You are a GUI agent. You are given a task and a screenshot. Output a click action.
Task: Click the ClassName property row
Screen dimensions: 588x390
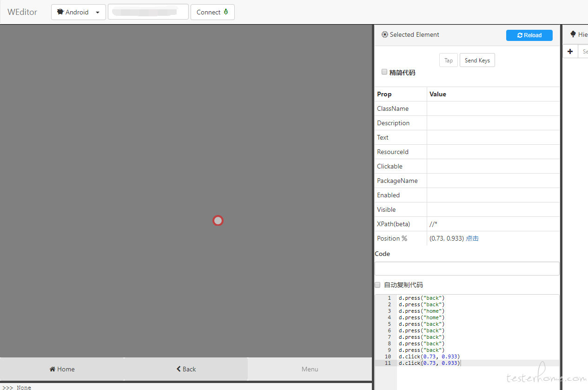point(467,108)
